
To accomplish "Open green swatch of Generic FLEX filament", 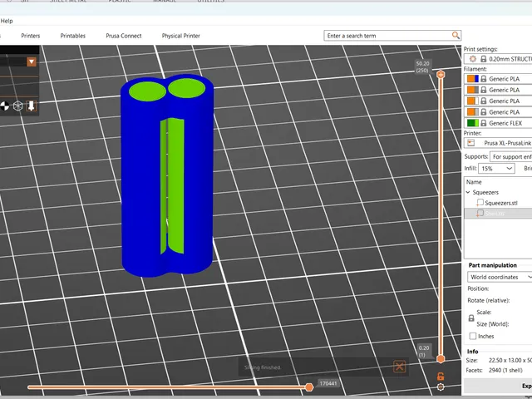I will pos(473,123).
